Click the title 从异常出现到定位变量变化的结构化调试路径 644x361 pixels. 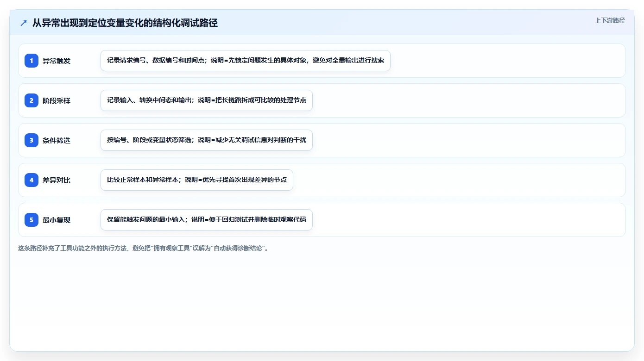[x=125, y=23]
